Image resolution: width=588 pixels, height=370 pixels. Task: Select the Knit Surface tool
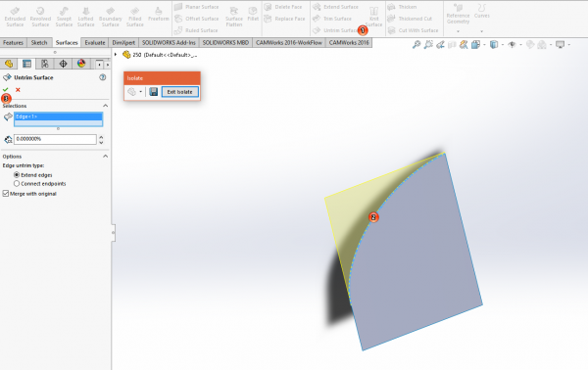tap(374, 17)
